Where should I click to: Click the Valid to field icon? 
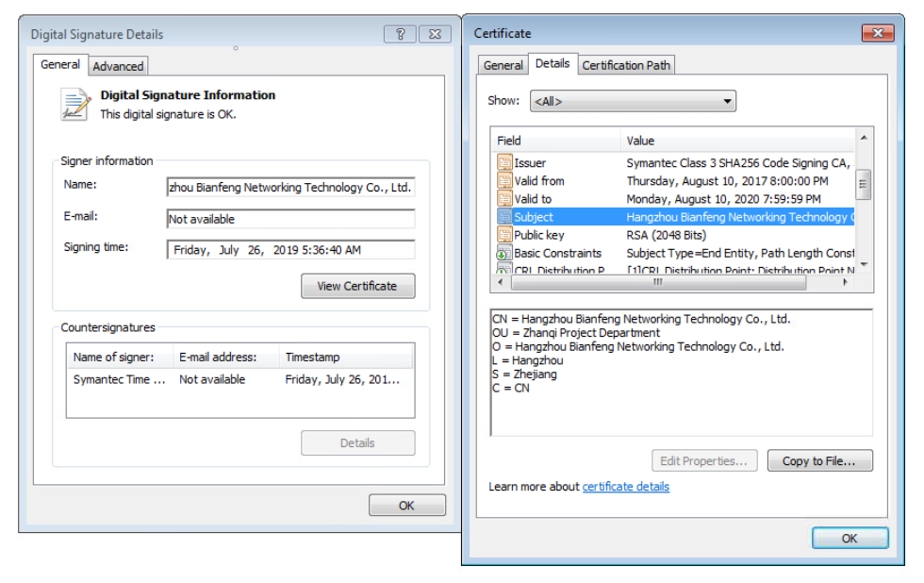click(x=504, y=199)
